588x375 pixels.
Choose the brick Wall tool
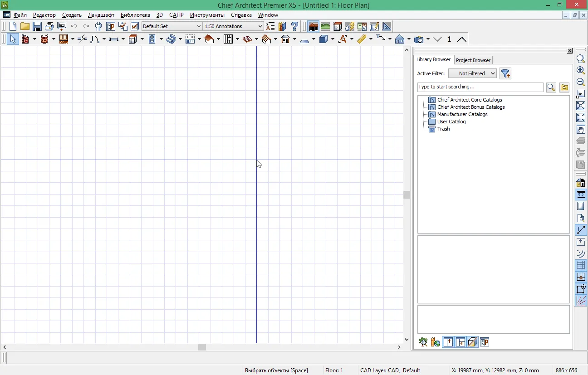coord(25,39)
